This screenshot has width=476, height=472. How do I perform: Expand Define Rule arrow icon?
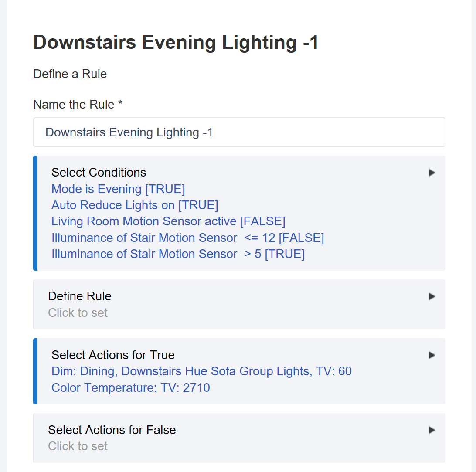pyautogui.click(x=432, y=296)
